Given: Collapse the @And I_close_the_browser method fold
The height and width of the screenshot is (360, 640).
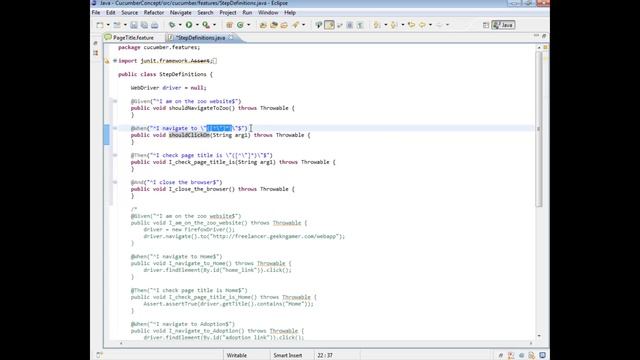Looking at the screenshot, I should click(x=115, y=182).
